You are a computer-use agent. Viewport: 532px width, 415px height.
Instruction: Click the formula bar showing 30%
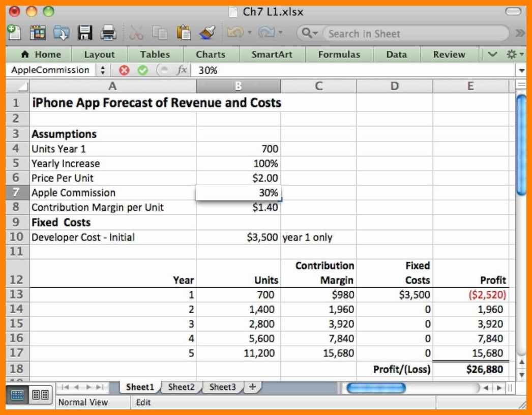(x=354, y=70)
